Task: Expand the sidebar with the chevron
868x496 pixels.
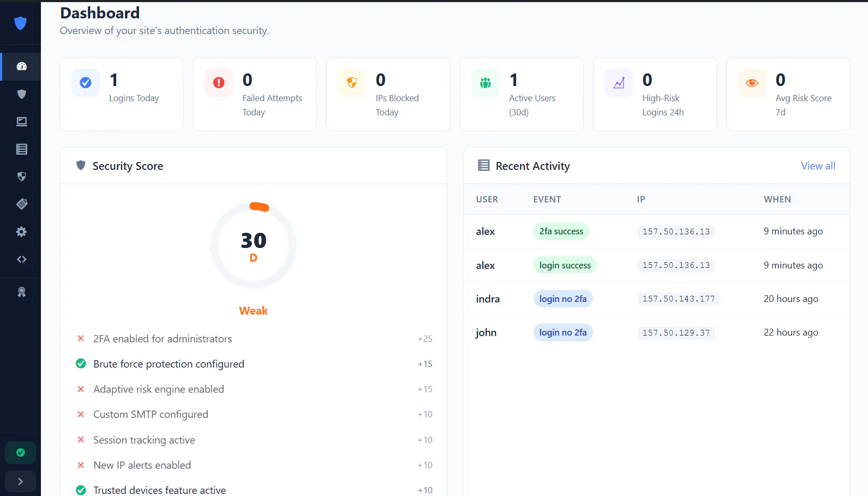Action: 20,481
